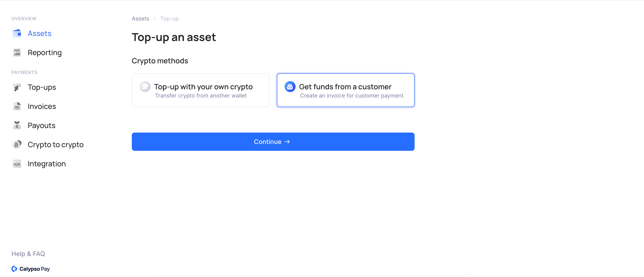Screen dimensions: 644x277
Task: Click the Top-up breadcrumb item
Action: coord(169,18)
